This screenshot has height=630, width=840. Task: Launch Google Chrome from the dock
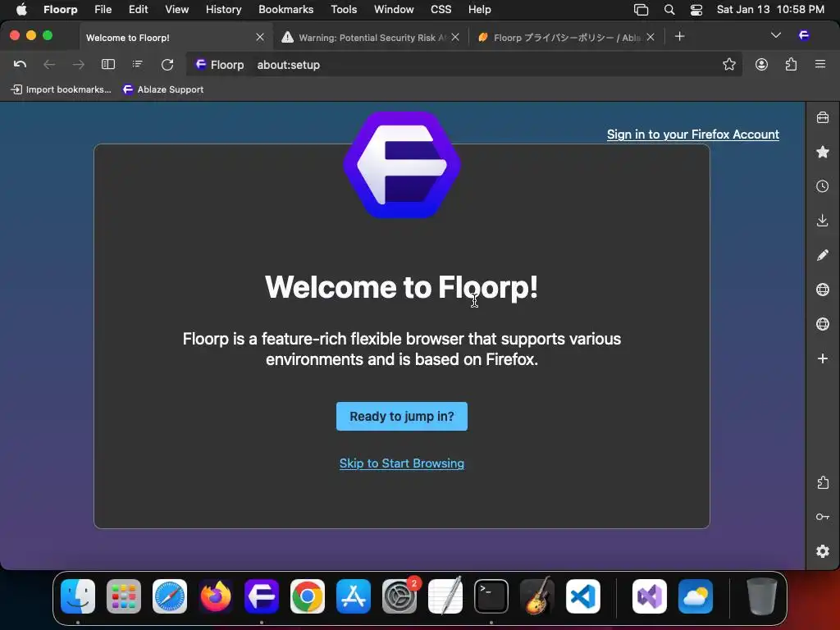308,596
